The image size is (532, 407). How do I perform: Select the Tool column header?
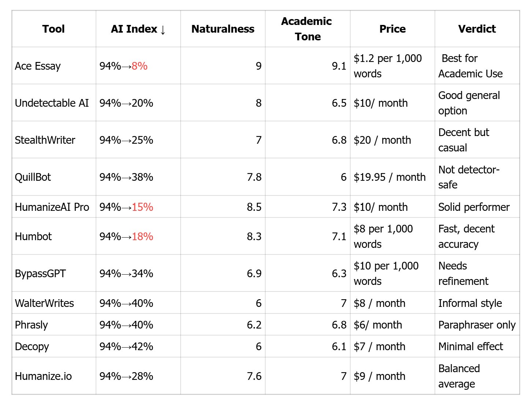coord(53,29)
